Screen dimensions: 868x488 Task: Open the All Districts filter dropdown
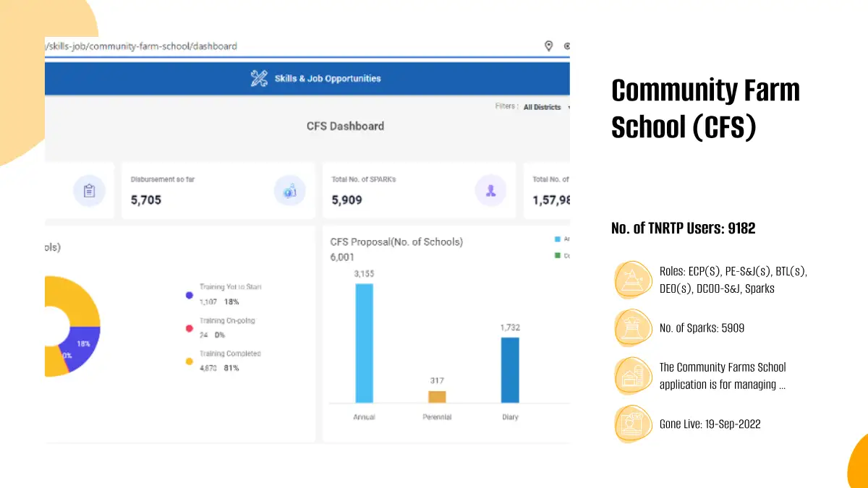[x=545, y=107]
